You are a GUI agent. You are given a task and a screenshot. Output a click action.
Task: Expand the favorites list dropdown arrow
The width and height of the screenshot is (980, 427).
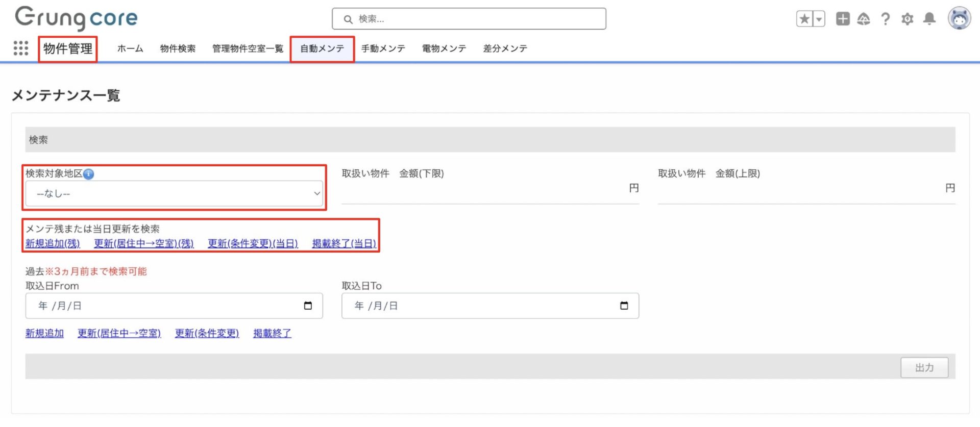(x=819, y=19)
